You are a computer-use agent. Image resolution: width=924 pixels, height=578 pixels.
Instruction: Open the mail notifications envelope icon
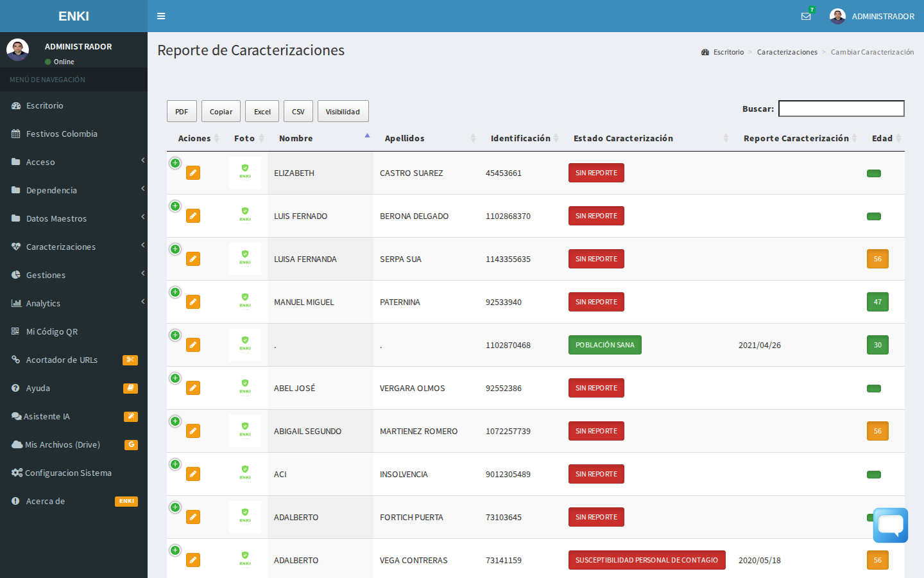point(806,16)
